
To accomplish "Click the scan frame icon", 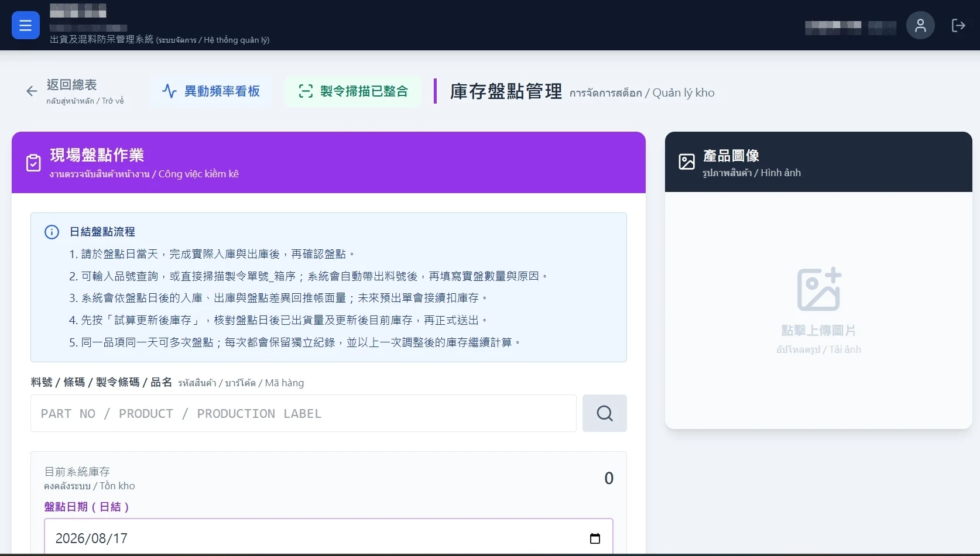I will tap(306, 91).
